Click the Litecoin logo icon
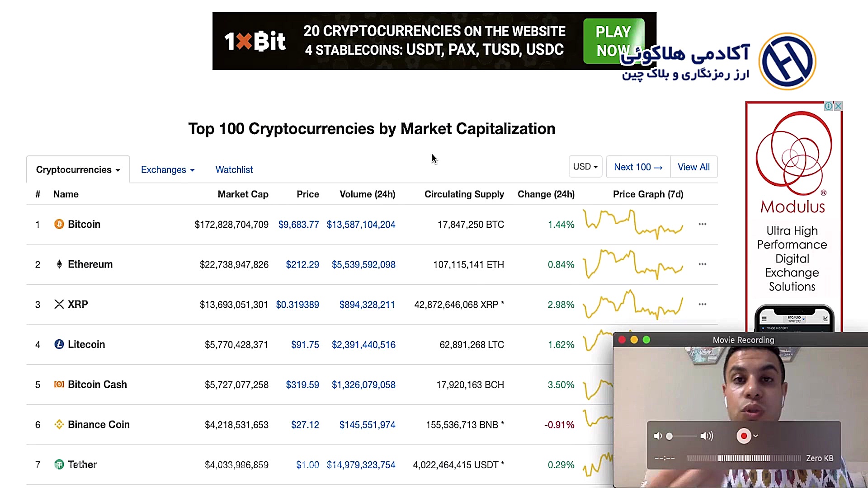868x488 pixels. 59,344
